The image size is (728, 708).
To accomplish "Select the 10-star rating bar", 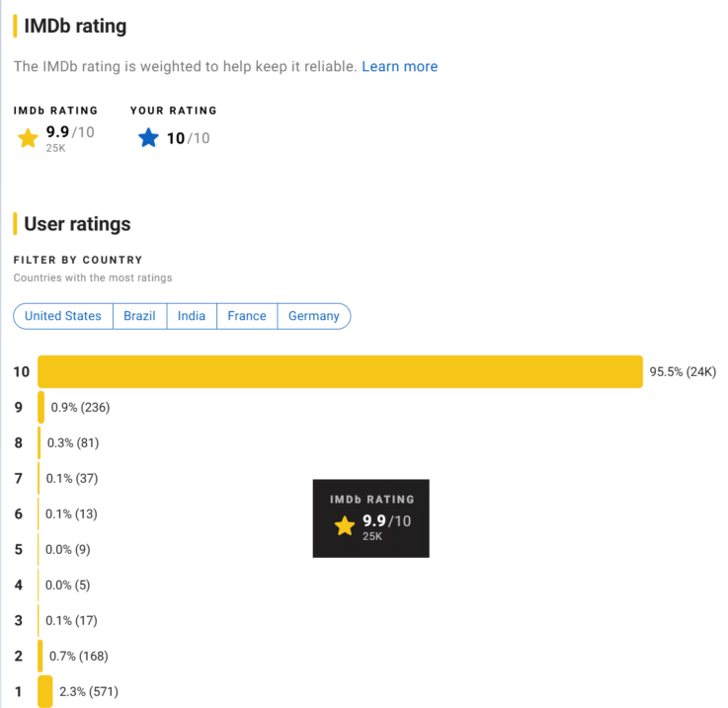I will pyautogui.click(x=340, y=371).
